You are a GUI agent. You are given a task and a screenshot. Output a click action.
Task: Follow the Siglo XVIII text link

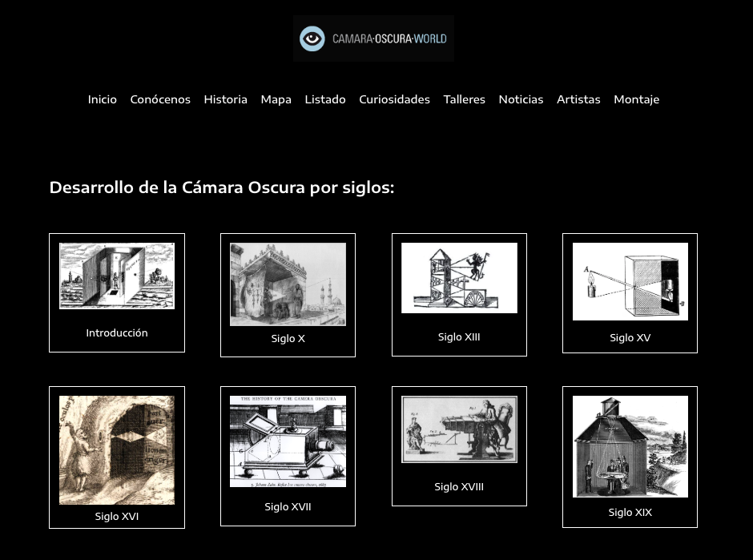click(x=459, y=486)
